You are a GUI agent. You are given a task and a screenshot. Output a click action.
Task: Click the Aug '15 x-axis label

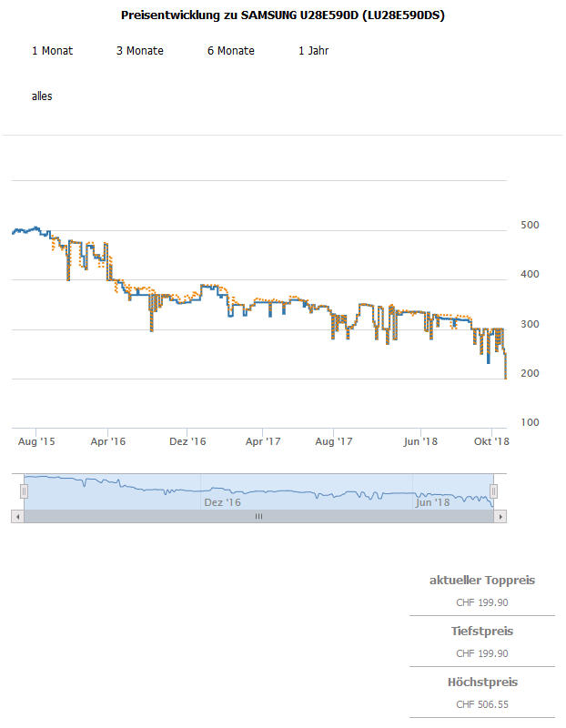click(x=36, y=441)
